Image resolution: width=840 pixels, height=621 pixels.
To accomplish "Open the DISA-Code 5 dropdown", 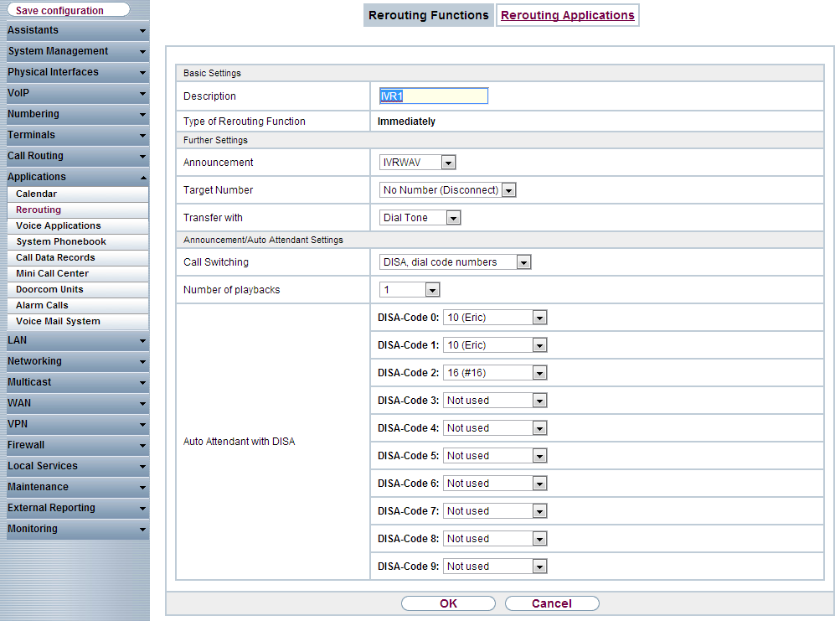I will (x=495, y=456).
